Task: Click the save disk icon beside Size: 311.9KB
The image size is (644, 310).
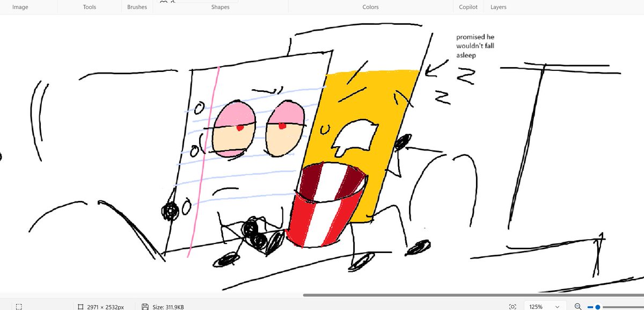Action: tap(145, 307)
